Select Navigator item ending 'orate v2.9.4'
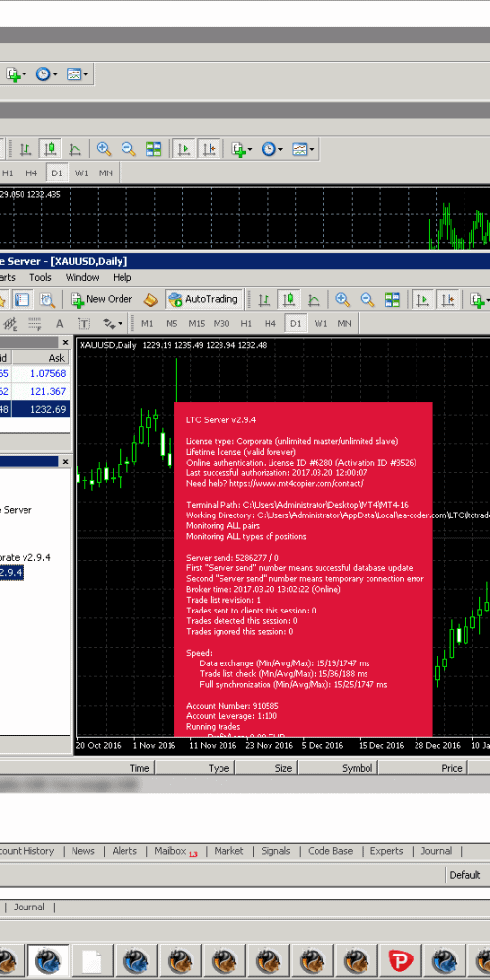 tap(25, 557)
